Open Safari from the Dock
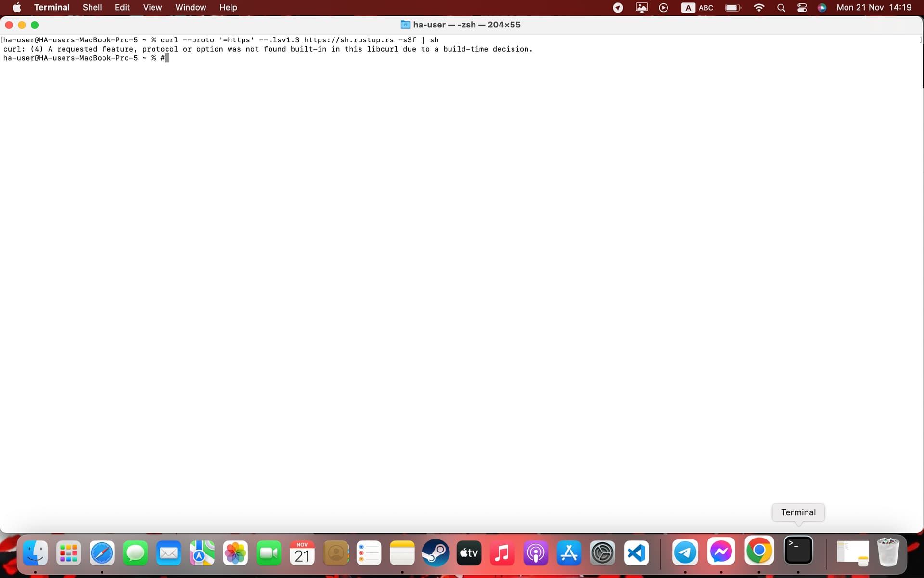 [x=102, y=553]
